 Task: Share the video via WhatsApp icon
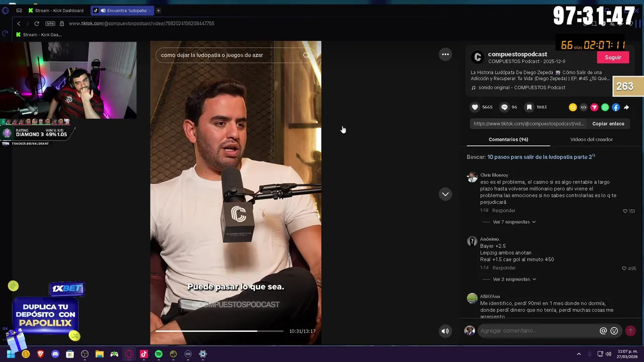pos(605,107)
